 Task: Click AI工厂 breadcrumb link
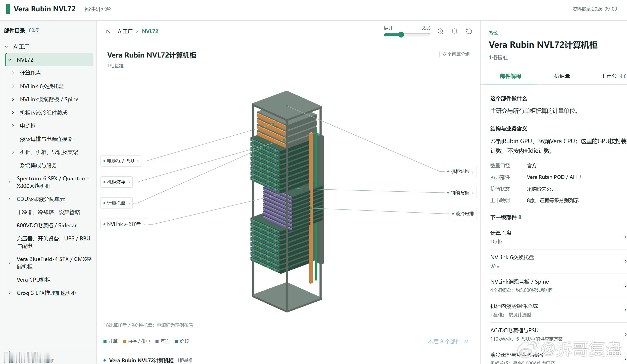(x=125, y=31)
